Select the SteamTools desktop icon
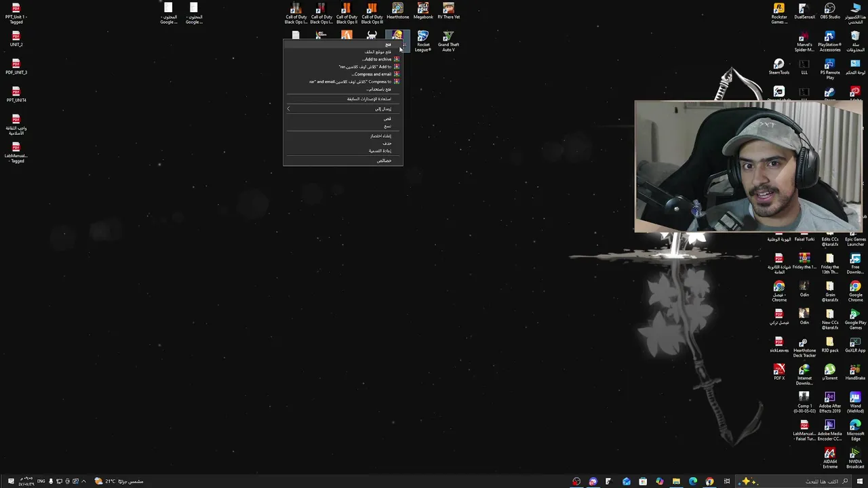 (779, 67)
